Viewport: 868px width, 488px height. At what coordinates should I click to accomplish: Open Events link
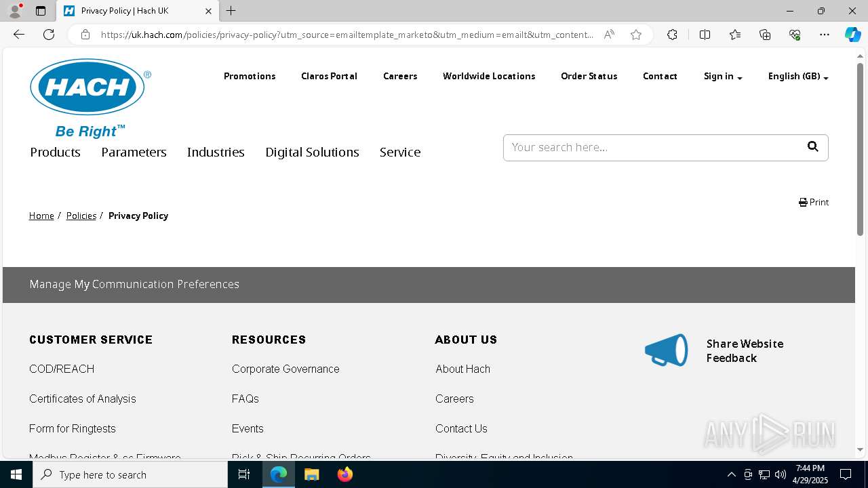tap(248, 428)
